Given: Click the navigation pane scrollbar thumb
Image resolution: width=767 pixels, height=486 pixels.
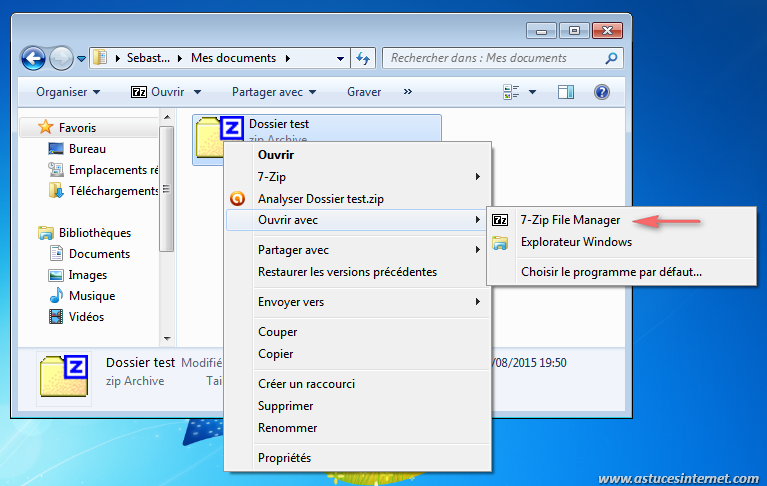Looking at the screenshot, I should click(167, 189).
